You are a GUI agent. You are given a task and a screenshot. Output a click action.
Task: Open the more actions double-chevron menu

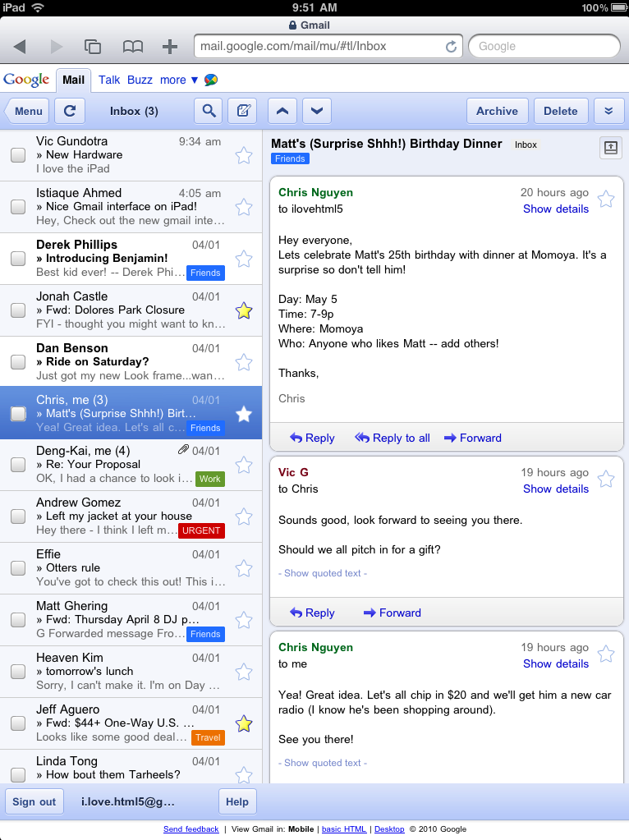point(608,111)
